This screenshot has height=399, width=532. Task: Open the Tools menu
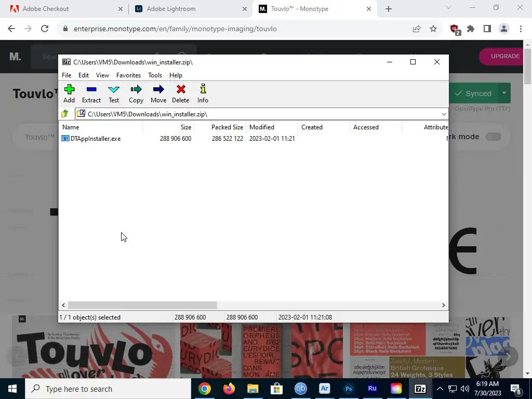(x=155, y=75)
